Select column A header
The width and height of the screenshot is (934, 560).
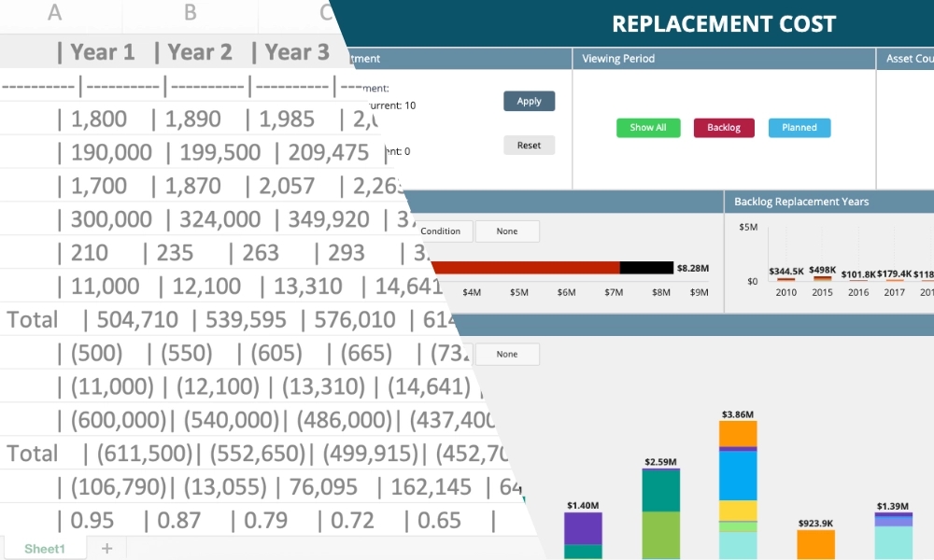tap(55, 13)
